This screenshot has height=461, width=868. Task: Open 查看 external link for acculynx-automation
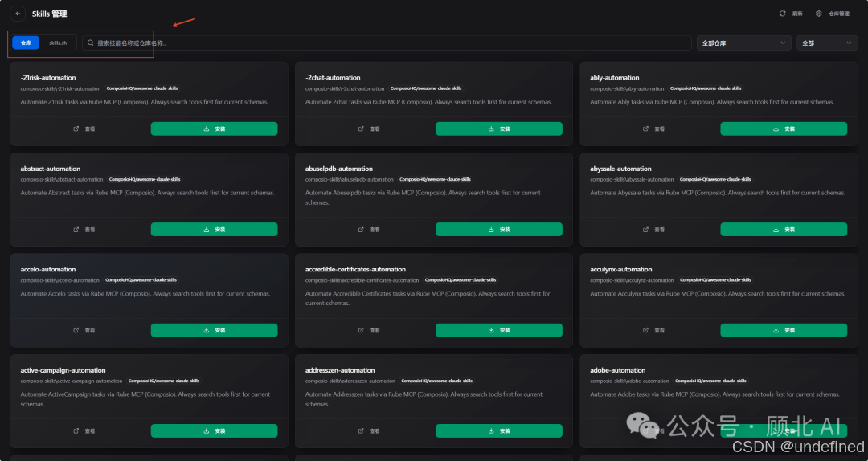pos(653,330)
